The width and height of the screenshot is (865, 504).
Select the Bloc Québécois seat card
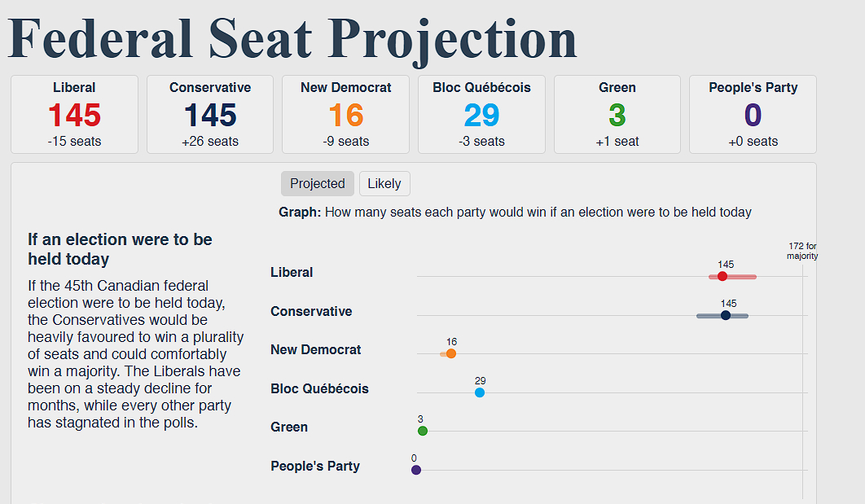pos(481,114)
